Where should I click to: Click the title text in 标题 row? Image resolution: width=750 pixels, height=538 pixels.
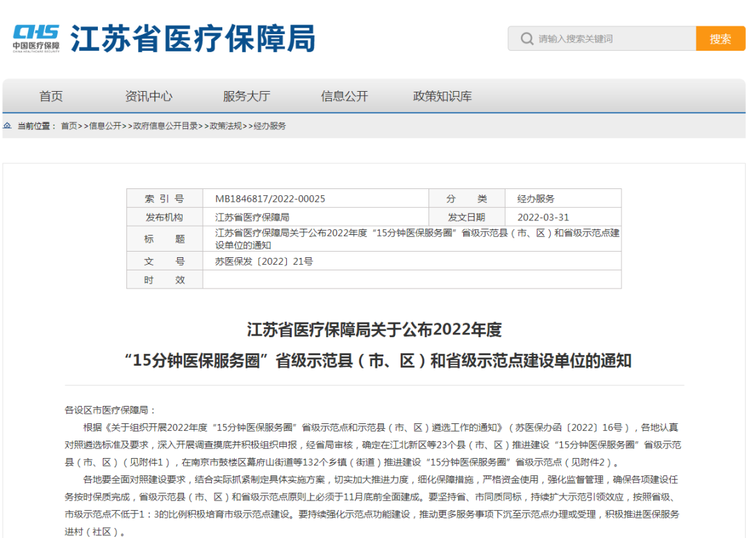click(x=417, y=239)
